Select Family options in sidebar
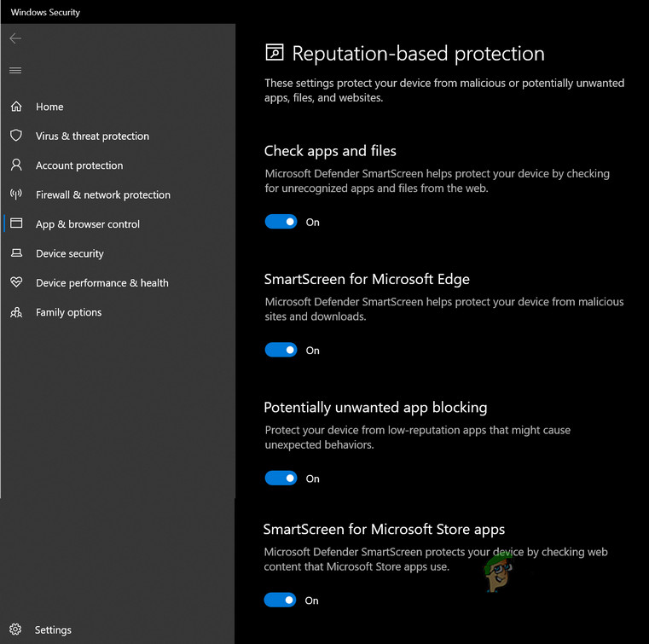This screenshot has height=644, width=649. click(69, 312)
